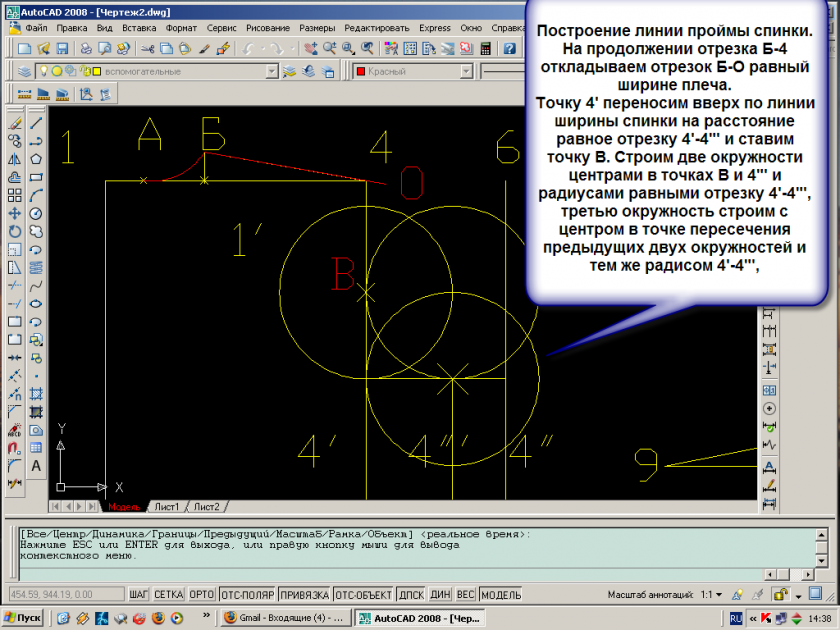Choose the Move tool
This screenshot has height=630, width=840.
pos(15,213)
